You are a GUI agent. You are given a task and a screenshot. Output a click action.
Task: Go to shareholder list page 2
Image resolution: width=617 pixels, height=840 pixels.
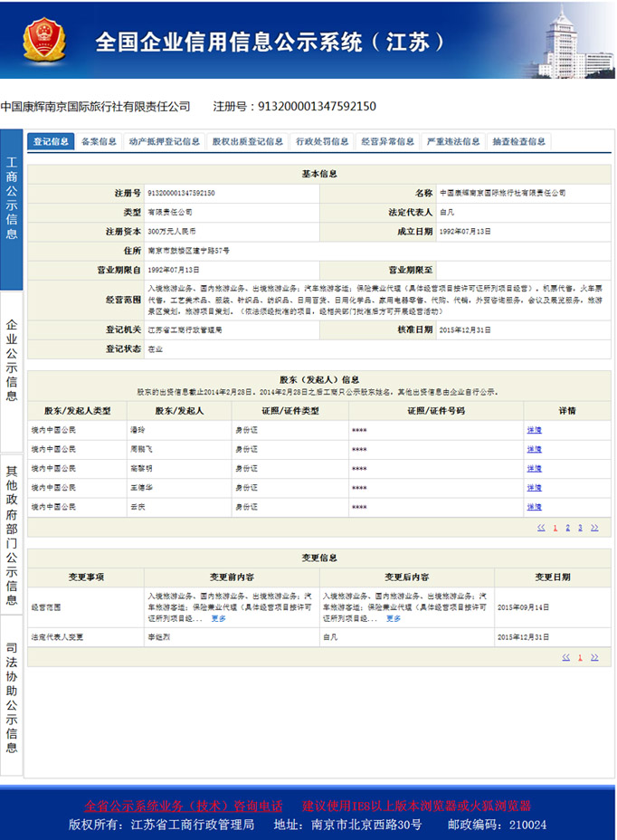point(568,529)
